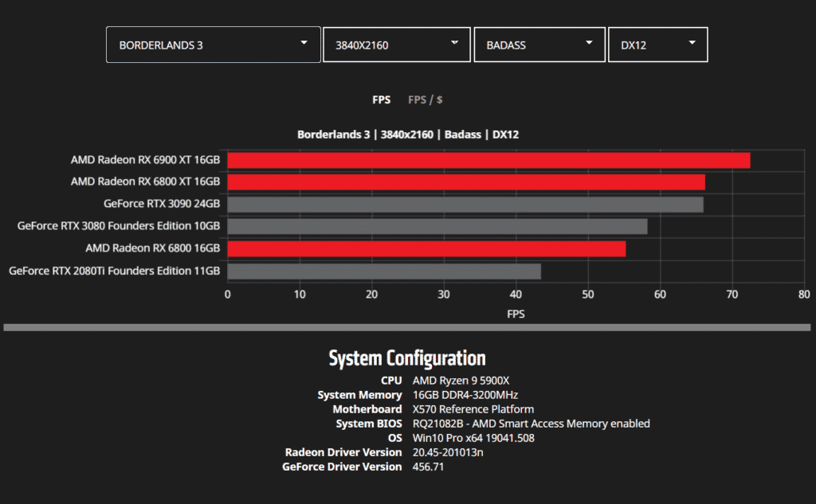Select the gray RTX 3080 Founders Edition bar
The width and height of the screenshot is (816, 504).
pos(437,227)
